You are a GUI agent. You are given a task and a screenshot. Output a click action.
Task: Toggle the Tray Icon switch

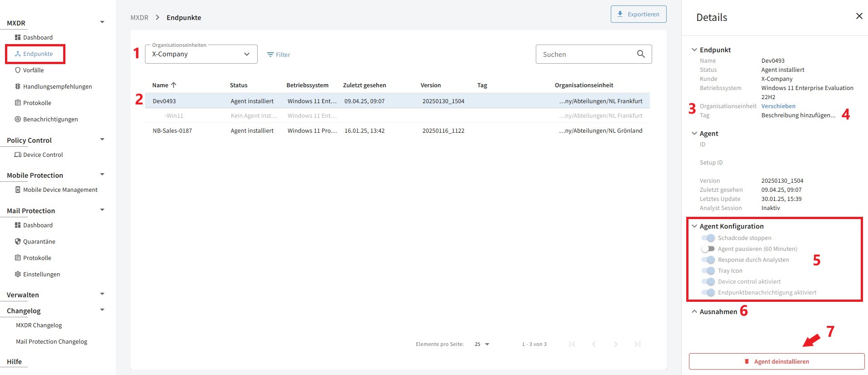pos(708,270)
